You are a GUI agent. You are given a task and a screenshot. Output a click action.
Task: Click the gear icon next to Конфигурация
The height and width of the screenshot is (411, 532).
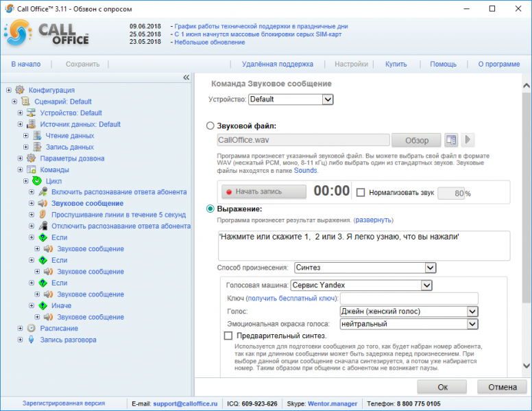(x=20, y=90)
